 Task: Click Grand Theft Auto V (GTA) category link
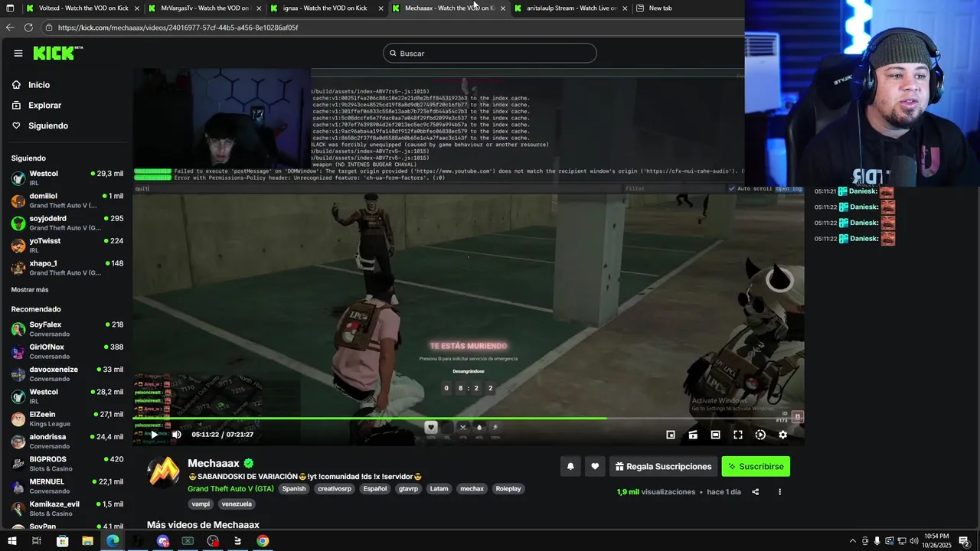[230, 488]
